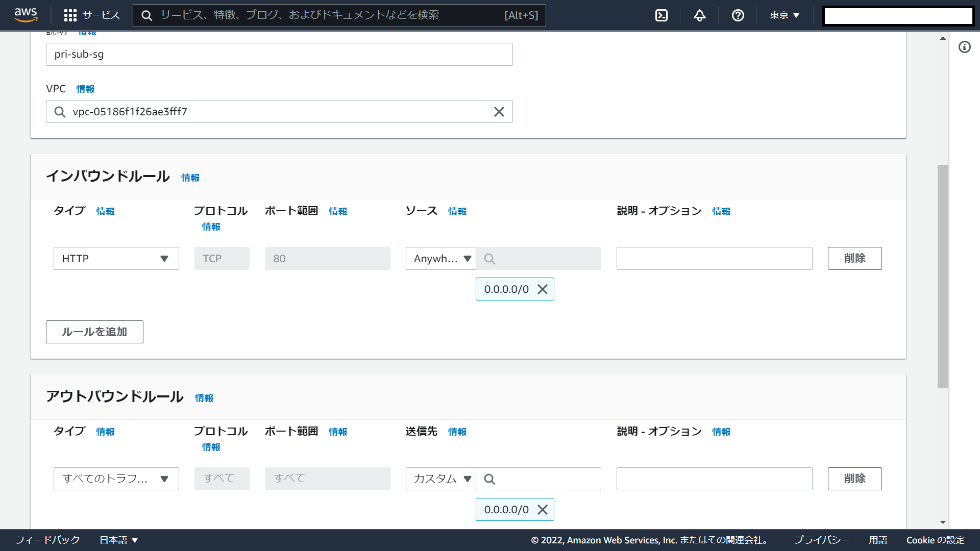Open notifications bell icon

pos(699,15)
